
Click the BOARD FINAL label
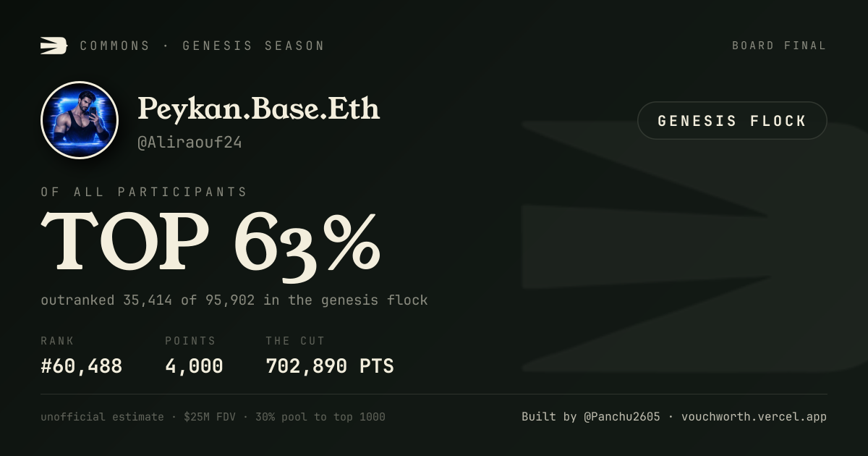click(779, 46)
